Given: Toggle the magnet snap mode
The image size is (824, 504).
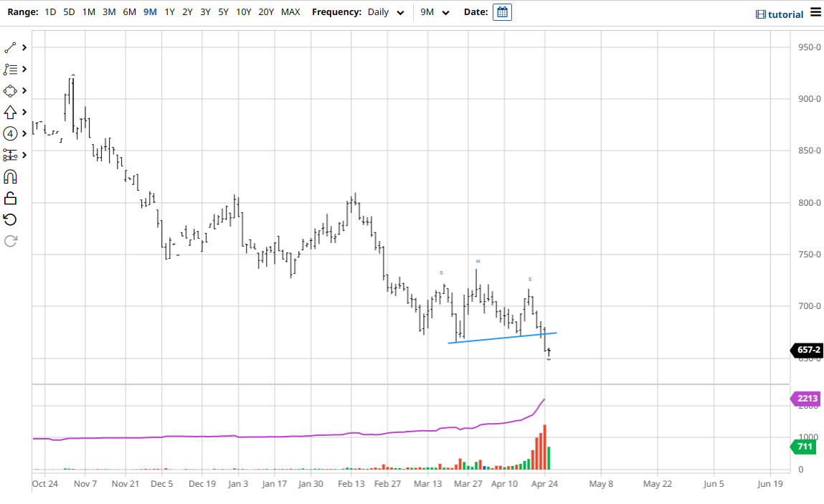Looking at the screenshot, I should (10, 177).
